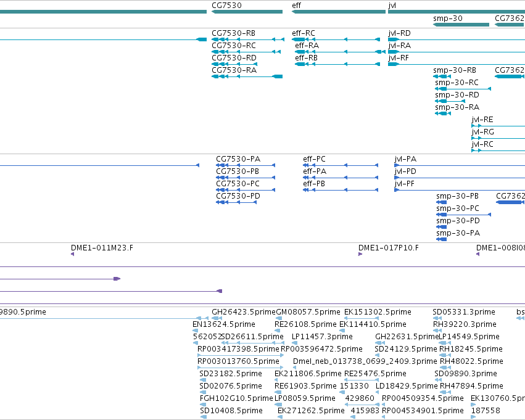
Task: Select protein smp-30-PB
Action: click(457, 196)
